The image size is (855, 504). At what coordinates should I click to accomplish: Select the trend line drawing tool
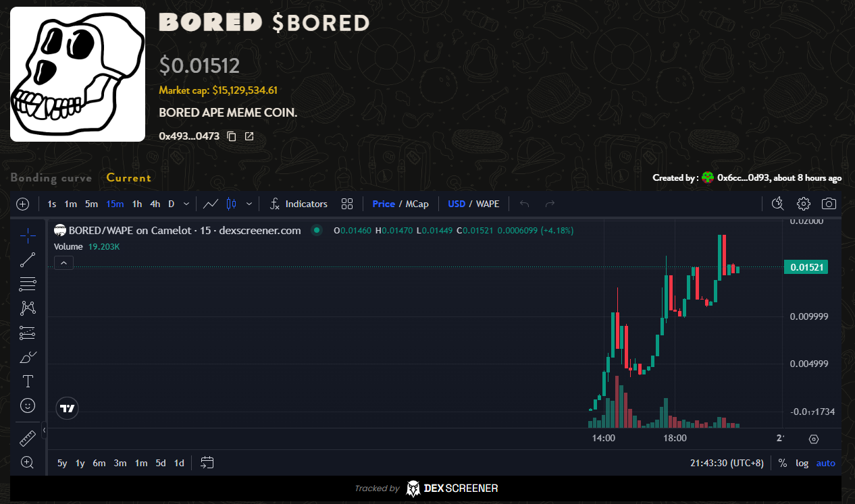[28, 259]
